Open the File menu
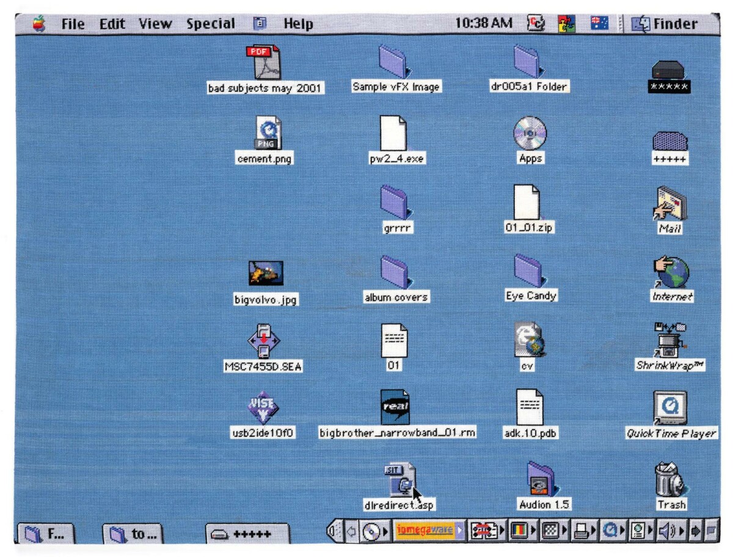 [x=73, y=24]
